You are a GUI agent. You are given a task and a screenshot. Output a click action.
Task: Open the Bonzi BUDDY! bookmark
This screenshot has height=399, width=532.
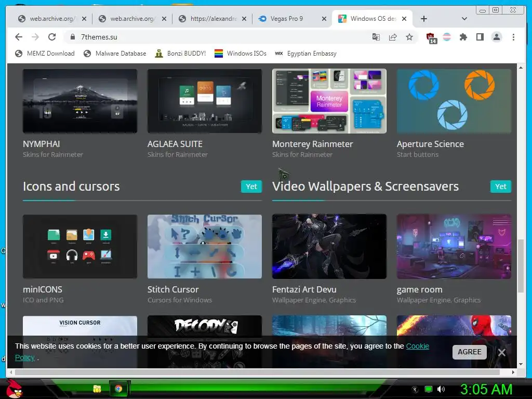(180, 54)
